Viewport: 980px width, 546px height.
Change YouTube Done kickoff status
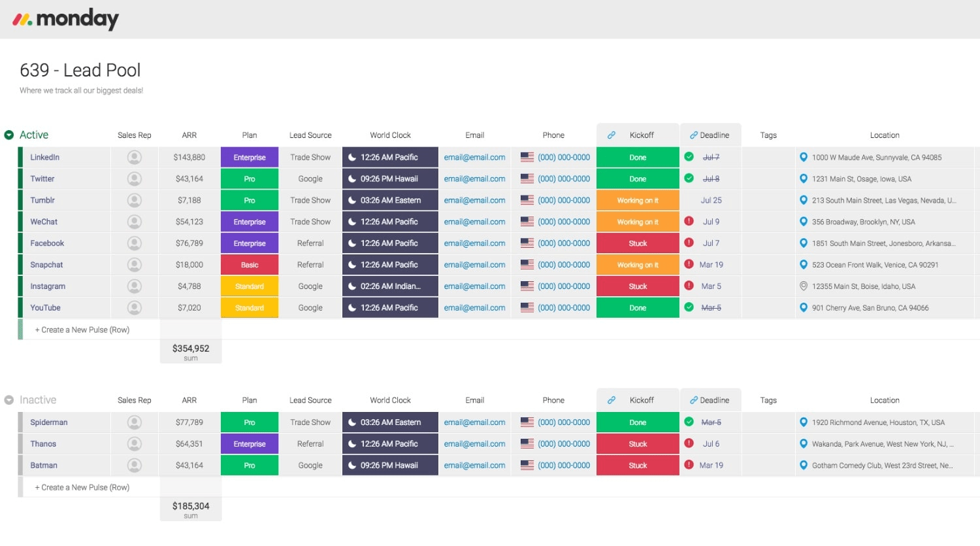click(x=638, y=307)
